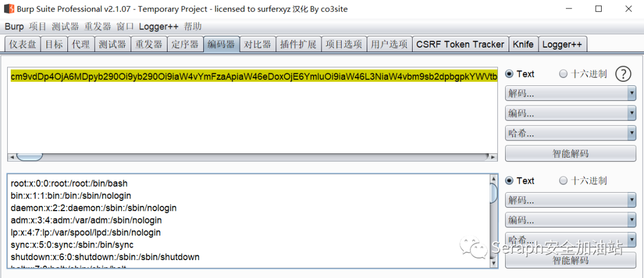Click the upper 智能解码 button
This screenshot has width=644, height=278.
pos(571,153)
